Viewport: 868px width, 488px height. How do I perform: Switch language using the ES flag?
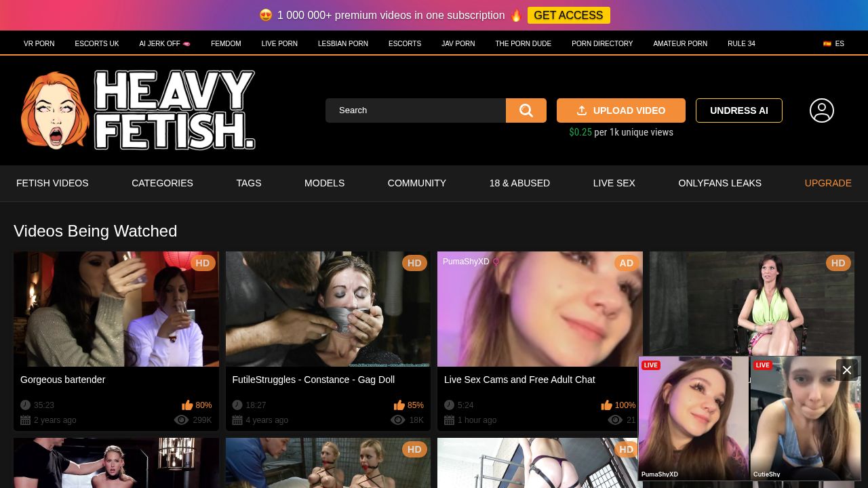click(833, 43)
